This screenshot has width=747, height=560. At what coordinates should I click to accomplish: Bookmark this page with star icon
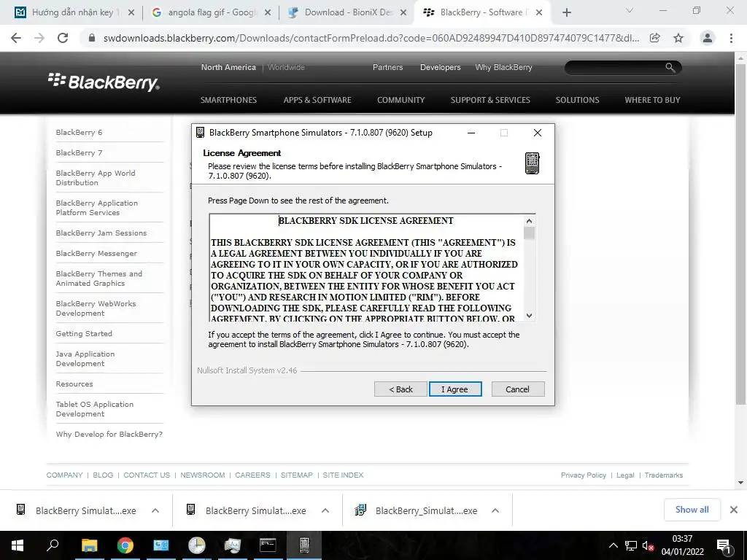pos(678,38)
